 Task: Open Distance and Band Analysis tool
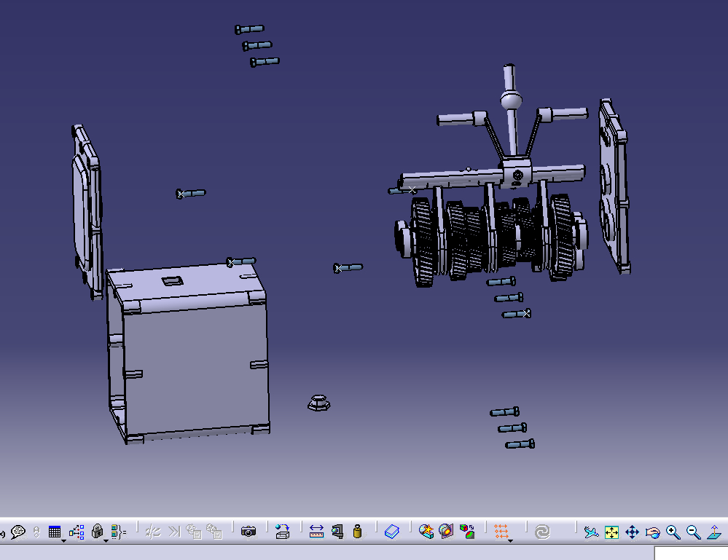pyautogui.click(x=467, y=532)
